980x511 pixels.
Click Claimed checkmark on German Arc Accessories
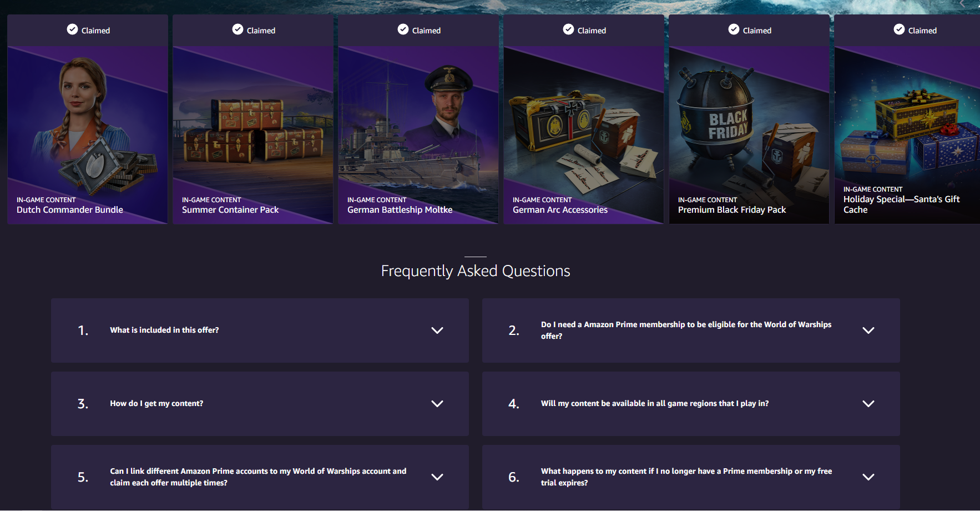point(569,29)
